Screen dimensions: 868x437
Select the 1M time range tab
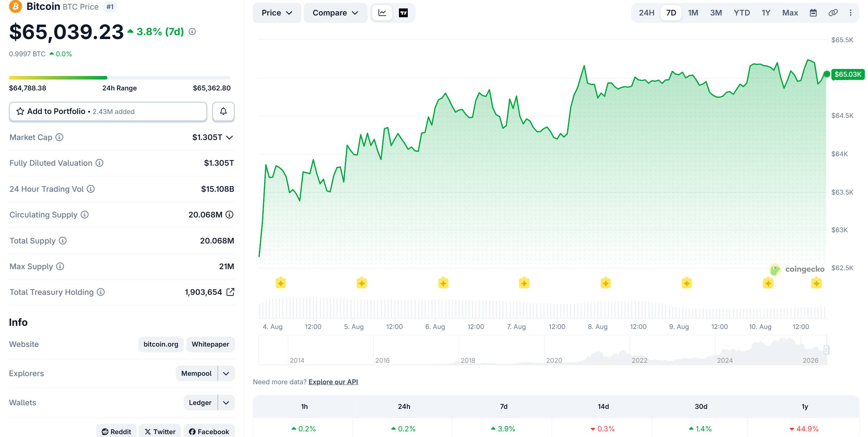click(693, 13)
